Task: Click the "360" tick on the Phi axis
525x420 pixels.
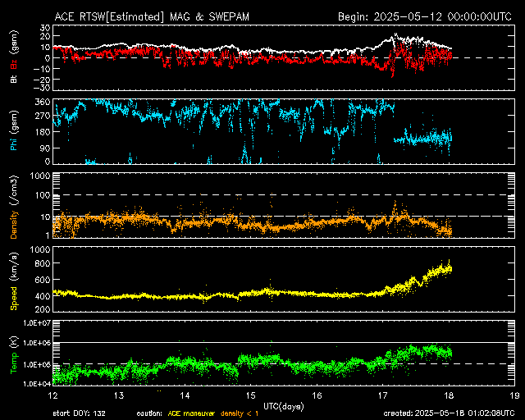Action: (43, 102)
